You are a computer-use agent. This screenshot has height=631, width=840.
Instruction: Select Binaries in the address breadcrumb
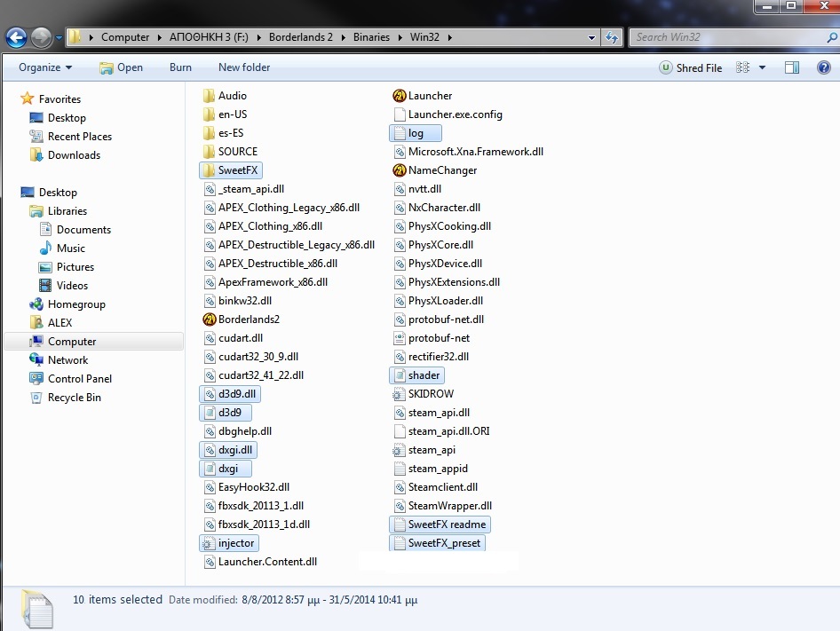[371, 37]
